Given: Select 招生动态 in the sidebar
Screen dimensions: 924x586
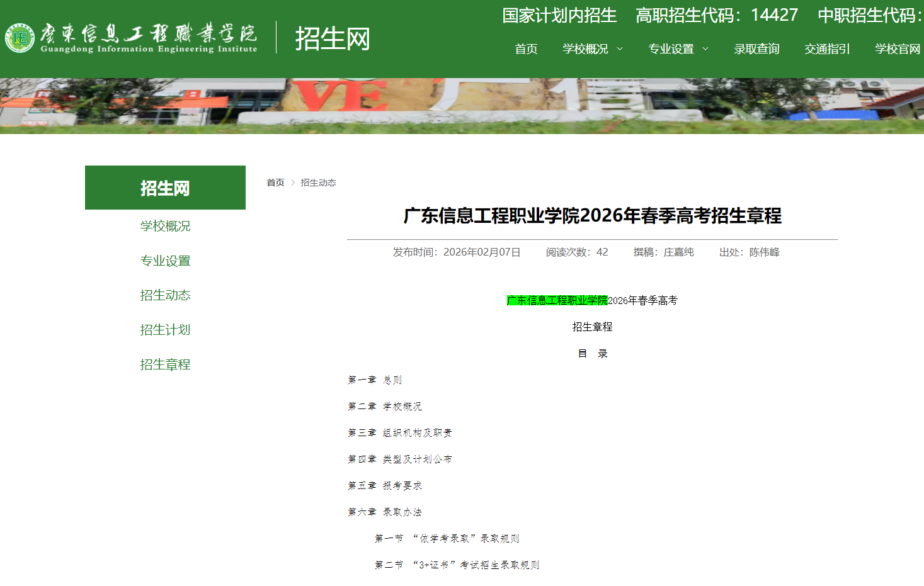Looking at the screenshot, I should (166, 295).
